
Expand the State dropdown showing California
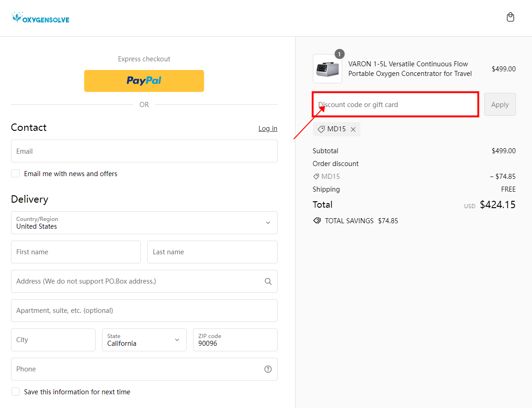[144, 340]
